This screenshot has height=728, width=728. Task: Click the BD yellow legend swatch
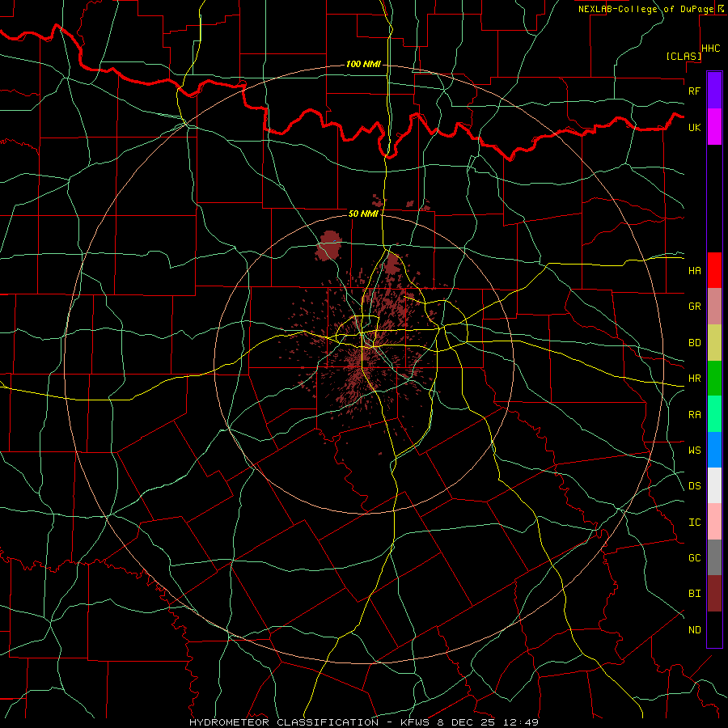tap(714, 343)
